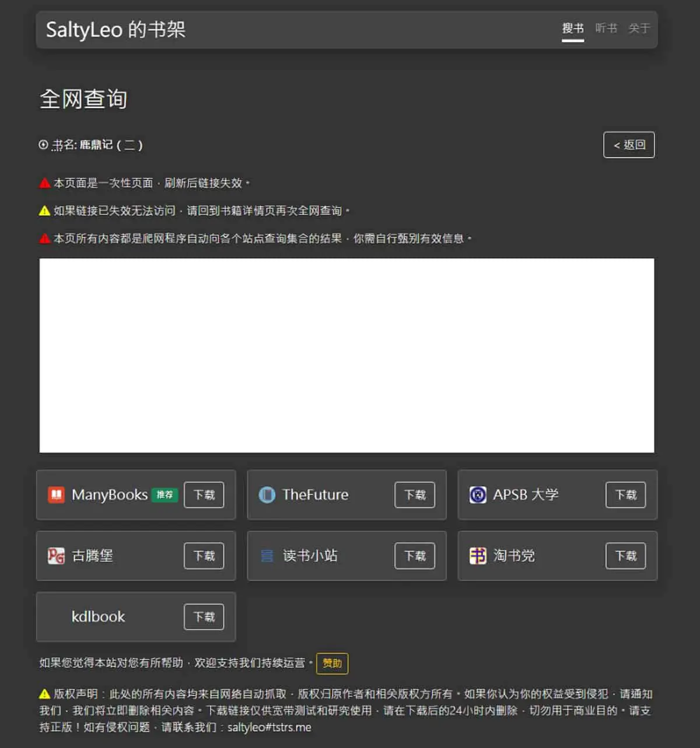Open the 搜书 tab

tap(573, 28)
